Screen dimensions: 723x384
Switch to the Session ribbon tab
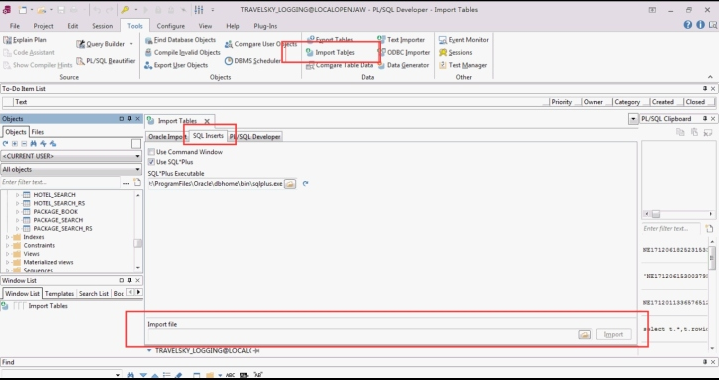click(102, 26)
